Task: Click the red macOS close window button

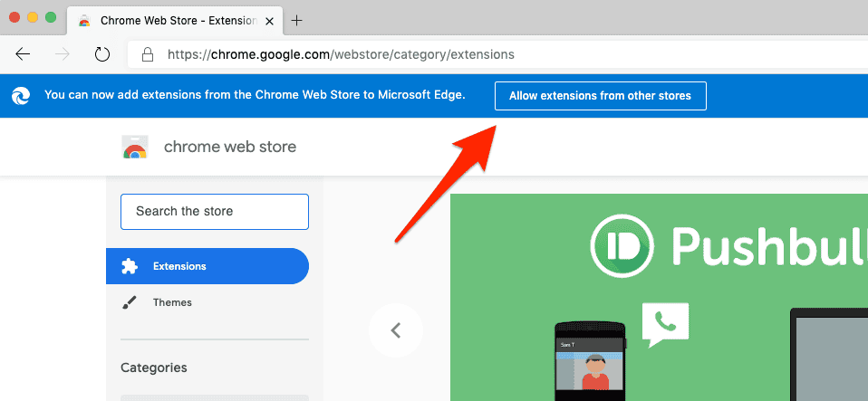Action: tap(14, 17)
